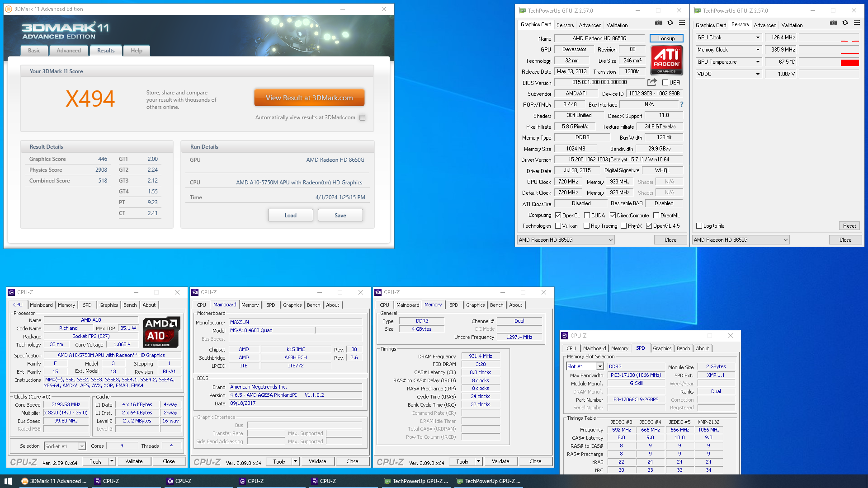The image size is (868, 488).
Task: Select the second TechPowerUp GPU-Z taskbar entry
Action: click(488, 481)
